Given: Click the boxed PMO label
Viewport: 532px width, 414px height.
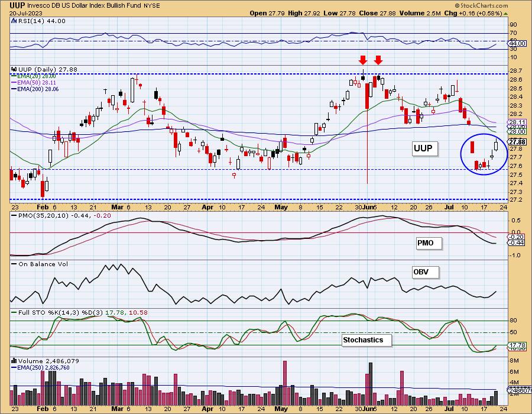Looking at the screenshot, I should 429,243.
